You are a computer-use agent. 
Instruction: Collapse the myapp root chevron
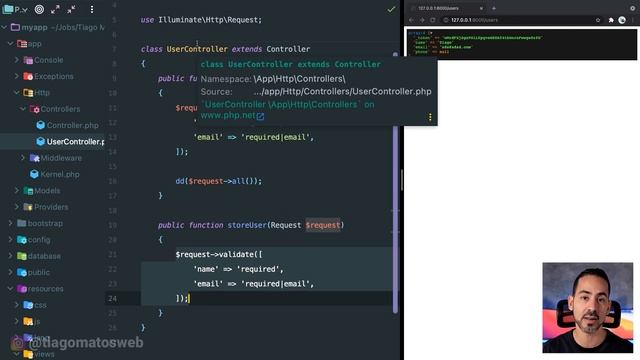click(4, 27)
